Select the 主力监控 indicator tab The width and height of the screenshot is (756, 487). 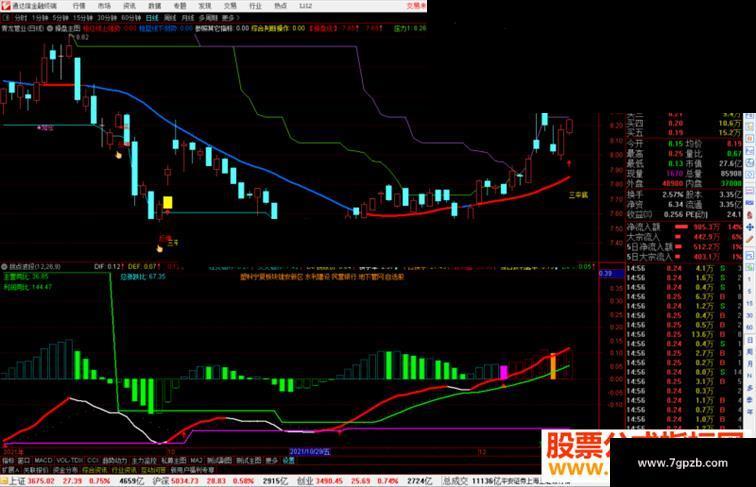pyautogui.click(x=144, y=460)
